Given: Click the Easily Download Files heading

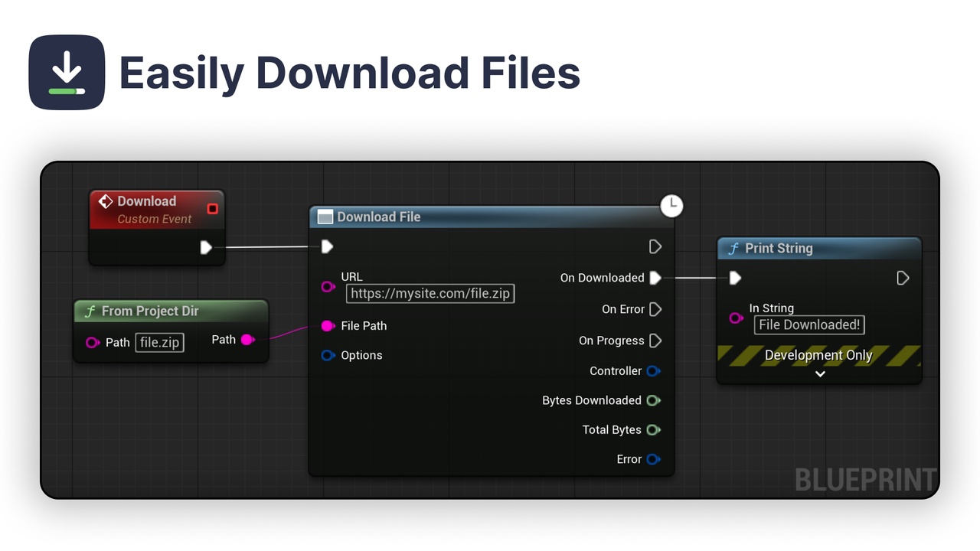Looking at the screenshot, I should [x=350, y=73].
